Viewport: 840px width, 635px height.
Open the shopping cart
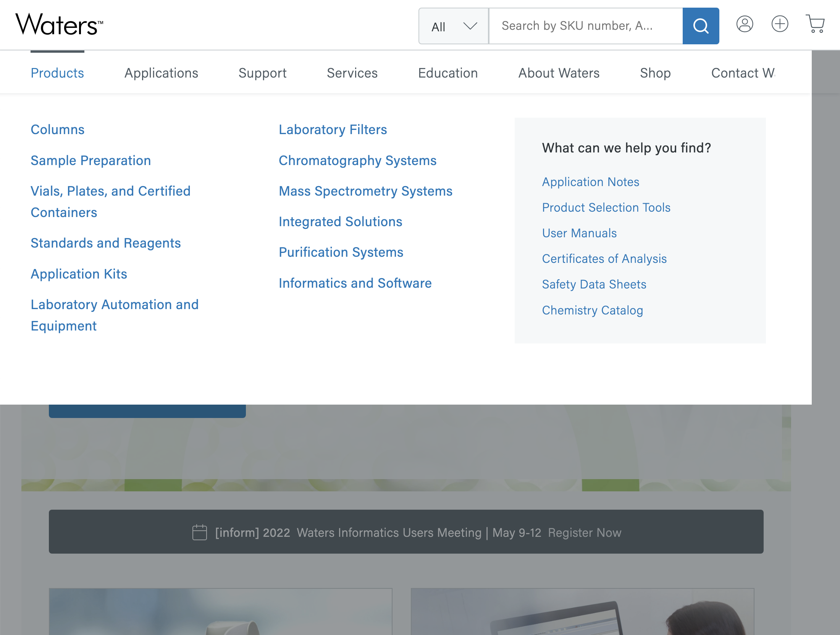coord(815,24)
